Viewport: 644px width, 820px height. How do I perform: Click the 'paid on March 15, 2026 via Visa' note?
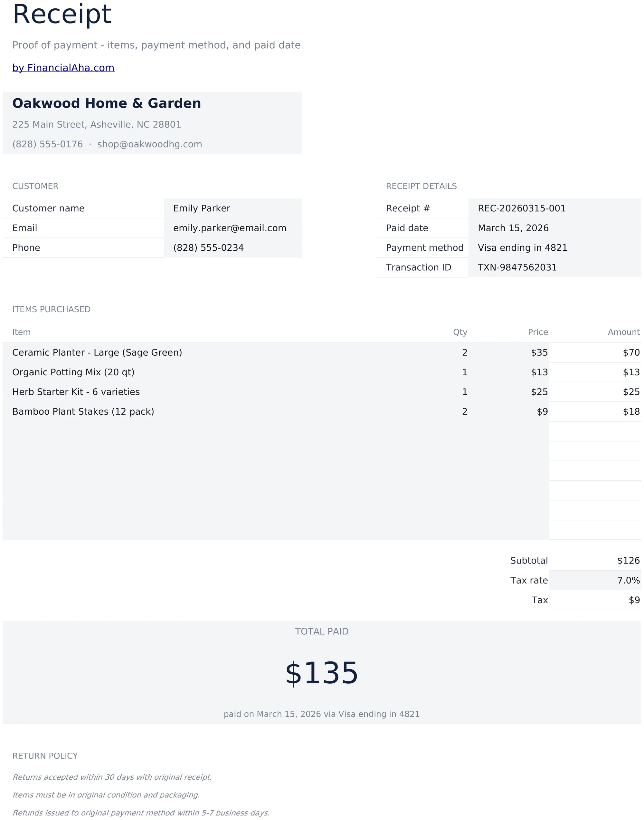(x=322, y=714)
